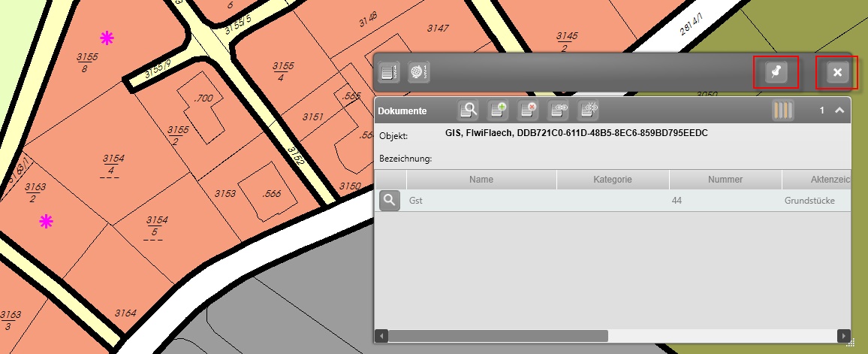868x354 pixels.
Task: Click the Nummer column header
Action: tap(725, 180)
